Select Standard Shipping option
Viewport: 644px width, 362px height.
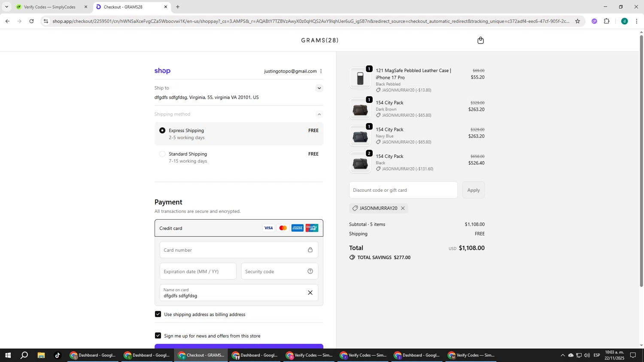tap(162, 154)
